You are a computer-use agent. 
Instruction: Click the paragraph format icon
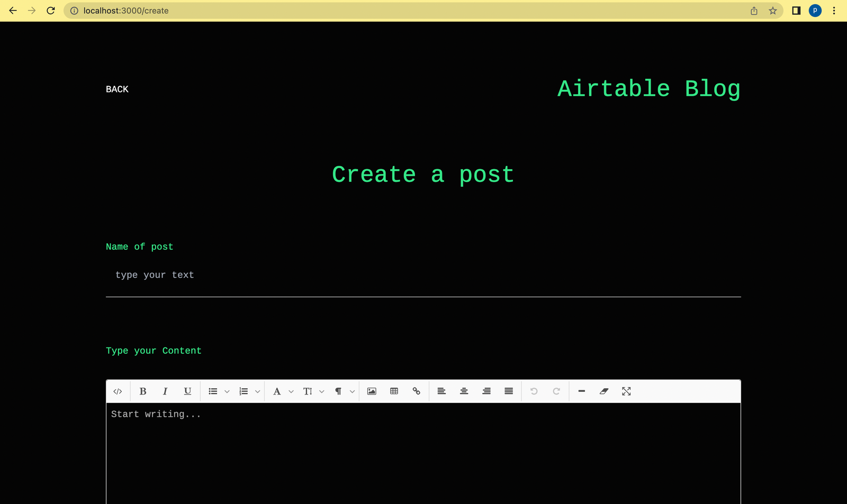(338, 391)
